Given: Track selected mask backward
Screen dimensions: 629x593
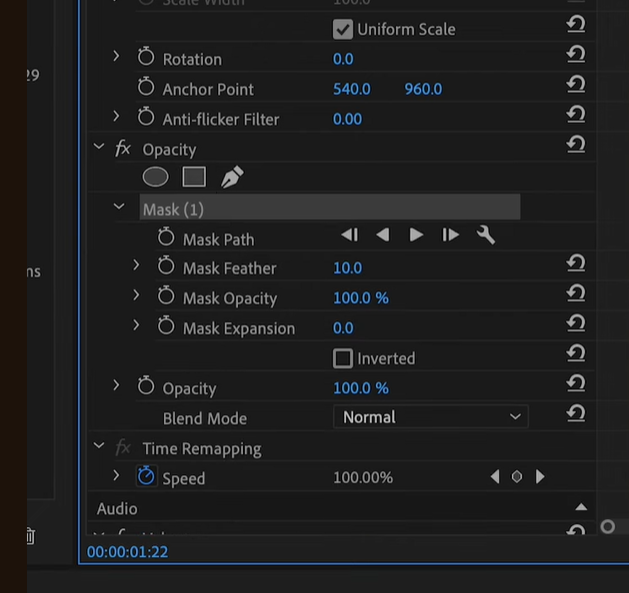Looking at the screenshot, I should [383, 235].
